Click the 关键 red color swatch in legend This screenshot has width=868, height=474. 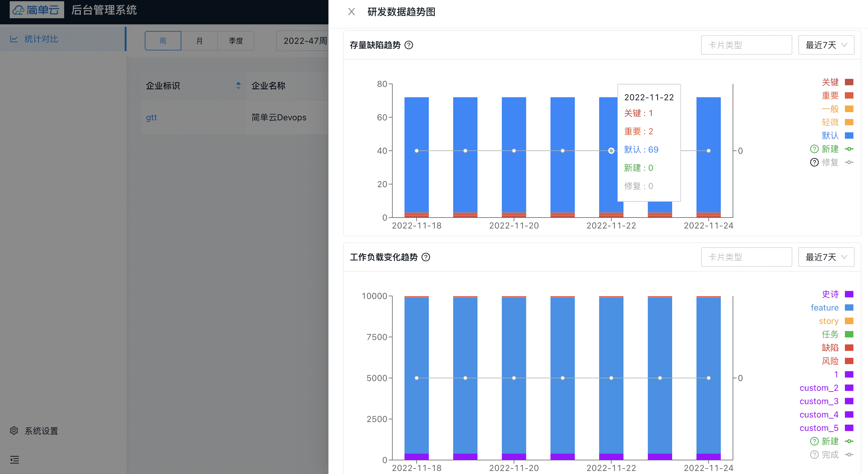(849, 82)
